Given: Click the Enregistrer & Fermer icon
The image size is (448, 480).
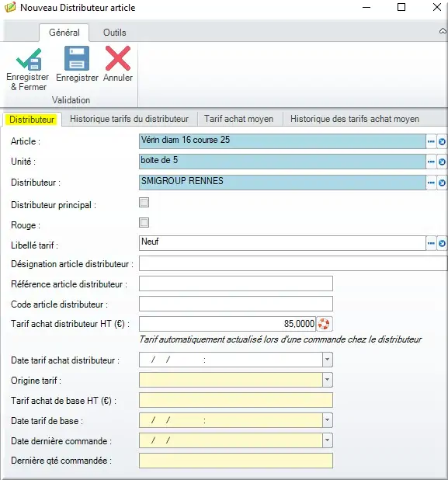Looking at the screenshot, I should click(29, 59).
